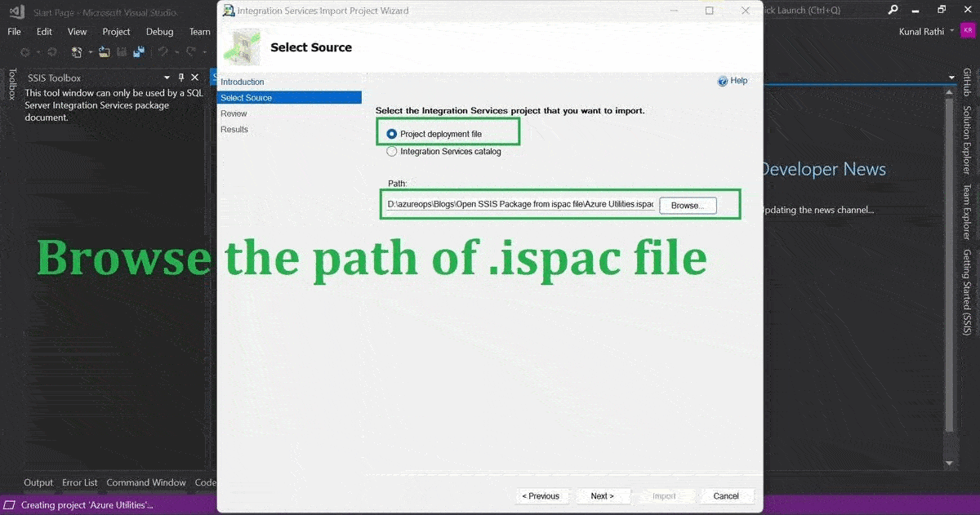Click the KR account avatar
The image size is (980, 515).
click(x=967, y=31)
